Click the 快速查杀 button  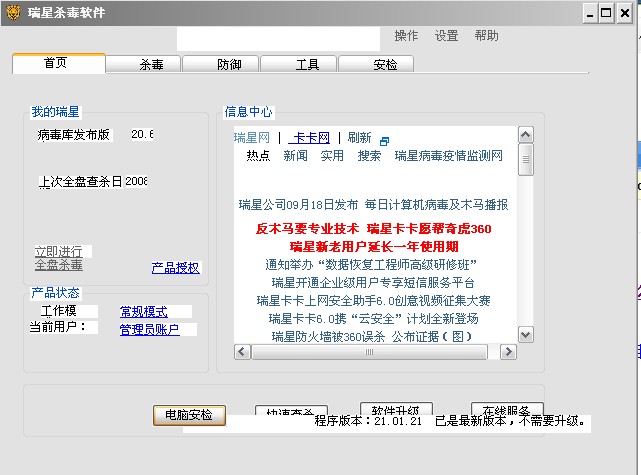click(x=291, y=411)
